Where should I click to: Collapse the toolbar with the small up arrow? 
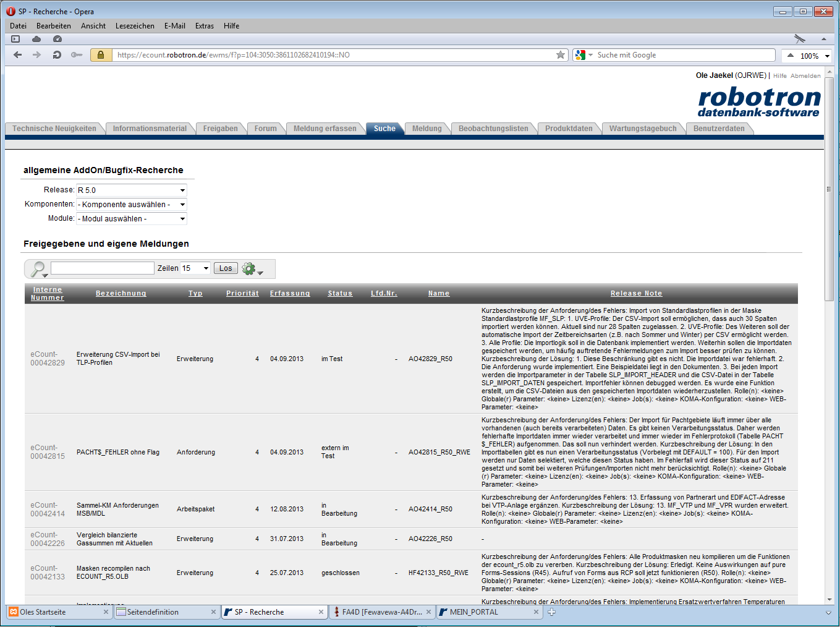[x=824, y=39]
